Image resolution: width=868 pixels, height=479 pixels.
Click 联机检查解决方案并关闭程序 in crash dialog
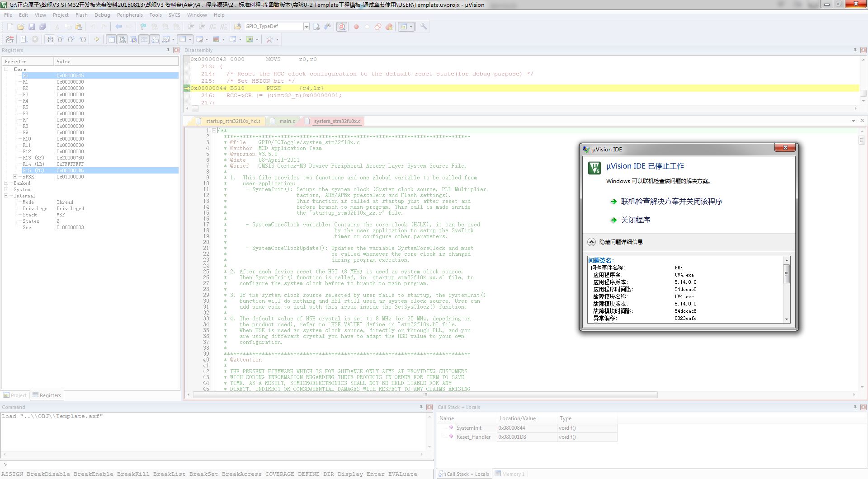671,202
